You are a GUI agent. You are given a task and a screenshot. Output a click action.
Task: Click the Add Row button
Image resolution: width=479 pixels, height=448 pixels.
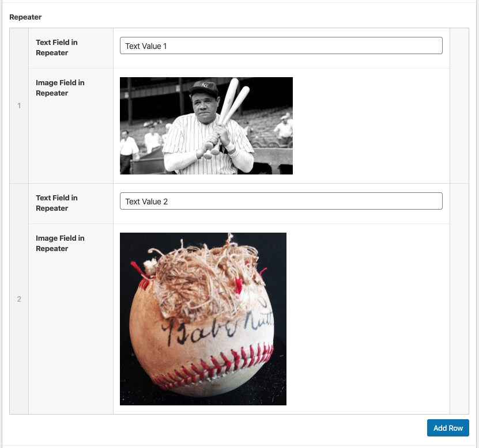click(448, 428)
